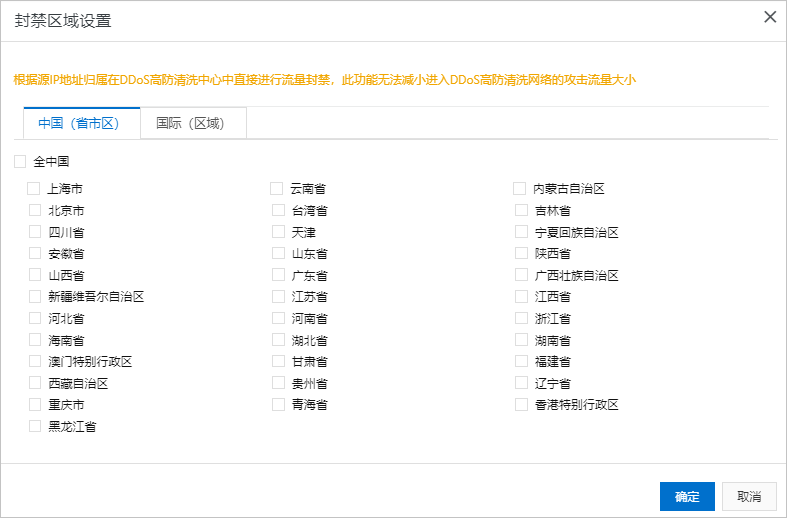Select the 江苏省 checkbox

[x=278, y=296]
